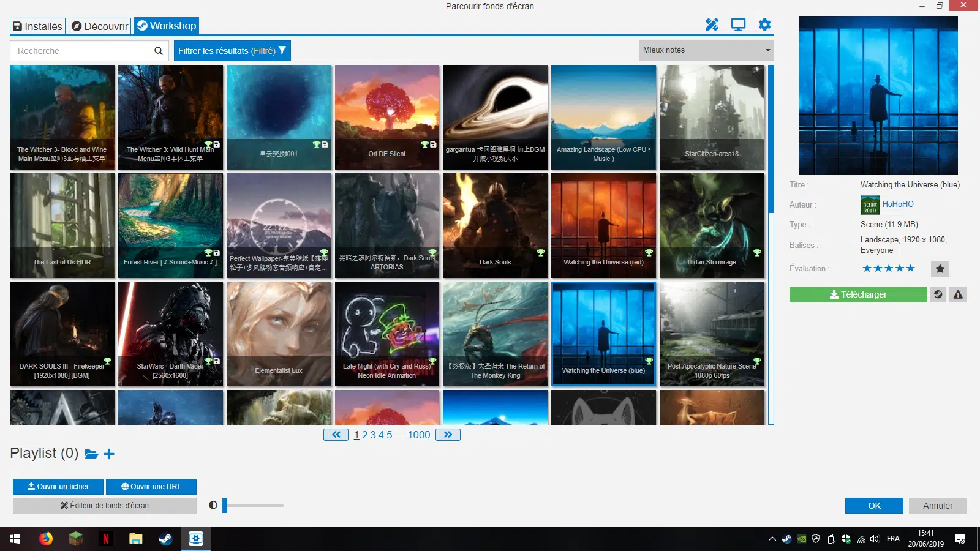The width and height of the screenshot is (980, 551).
Task: Click Ouvrir un fichier
Action: pos(58,487)
